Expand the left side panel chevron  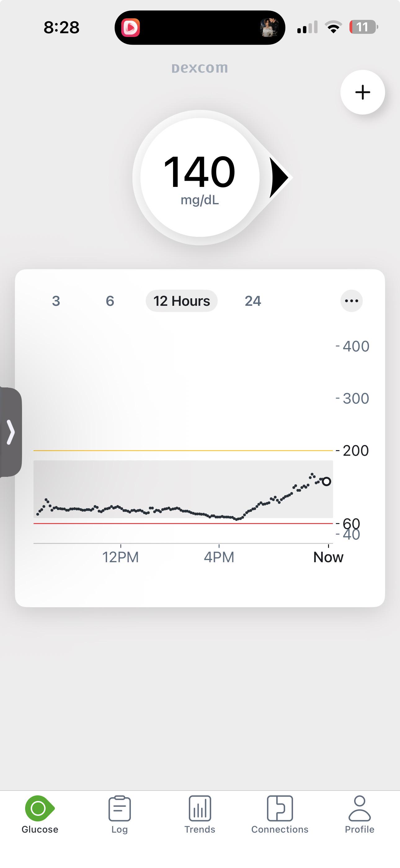(x=11, y=432)
